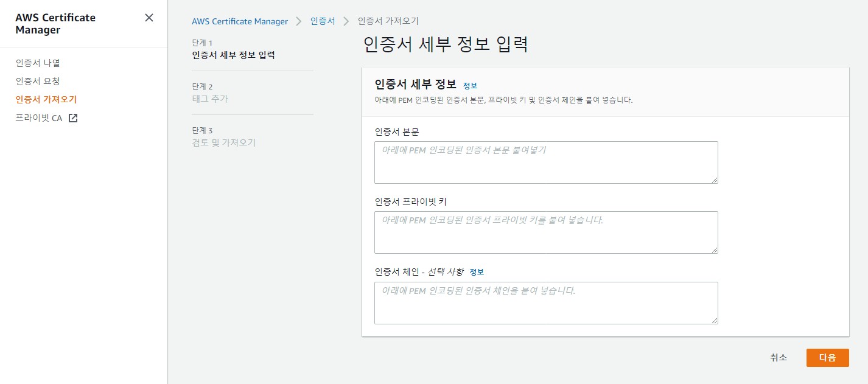Viewport: 868px width, 384px height.
Task: Click into the 인증서 프라이빗 키 field
Action: coord(545,232)
